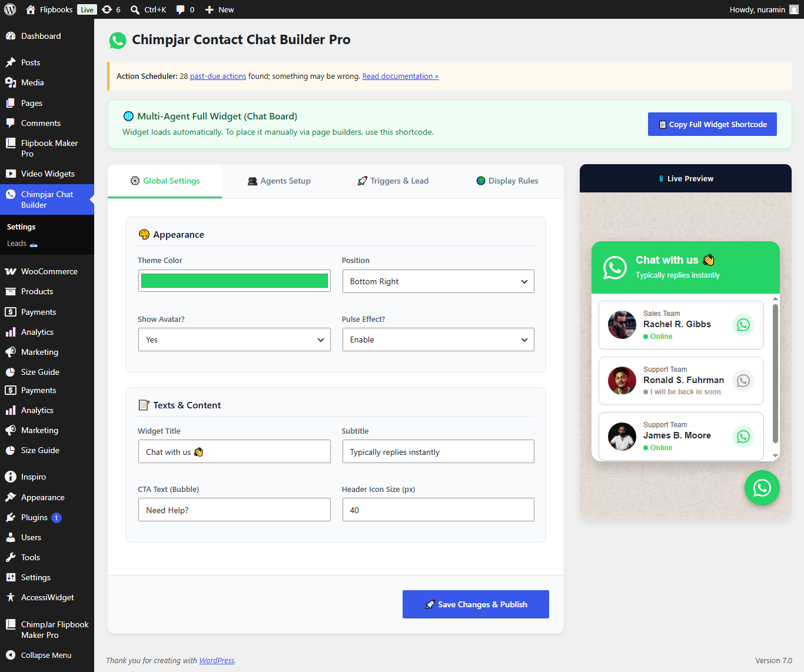Image resolution: width=804 pixels, height=672 pixels.
Task: Click Rachel R. Gibbs avatar thumbnail
Action: [x=622, y=325]
